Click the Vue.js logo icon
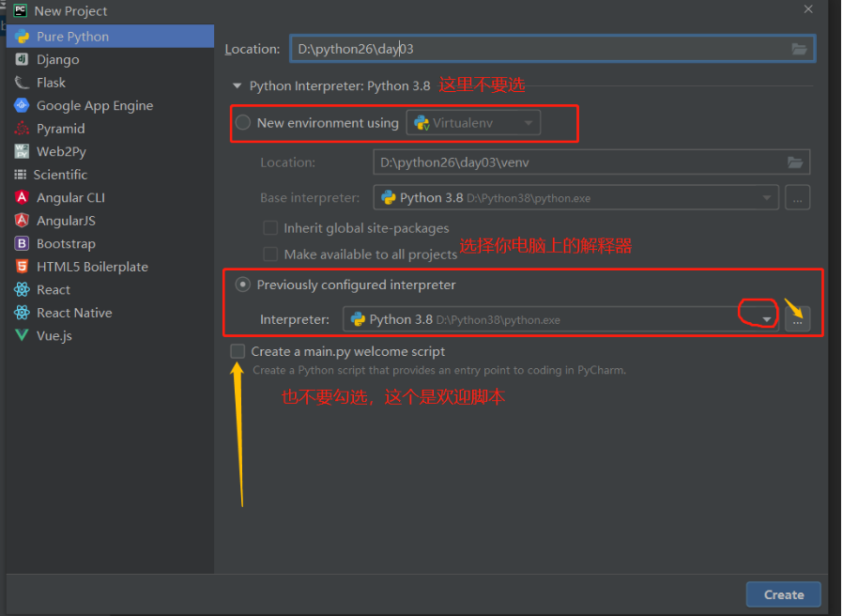 pyautogui.click(x=22, y=336)
